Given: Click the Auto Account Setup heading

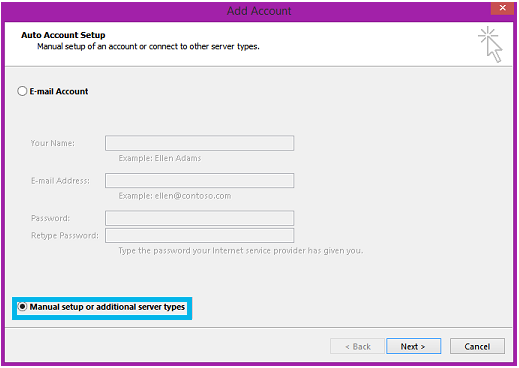Looking at the screenshot, I should [63, 35].
